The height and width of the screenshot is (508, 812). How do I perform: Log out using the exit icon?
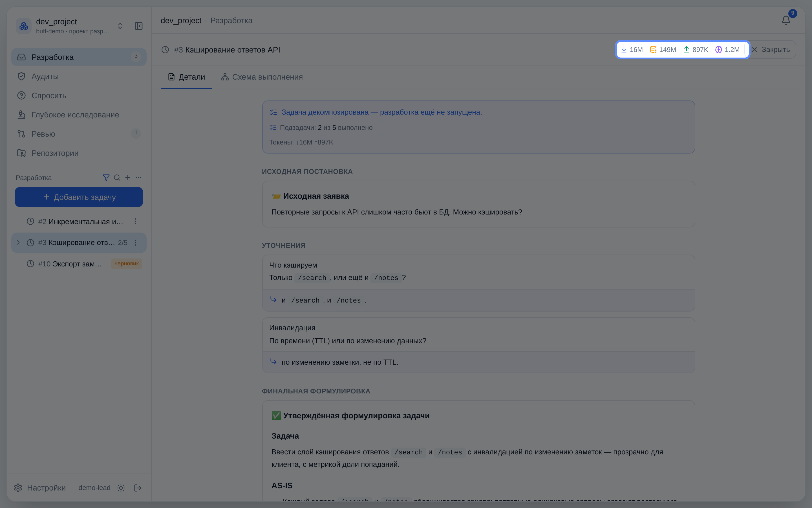138,488
